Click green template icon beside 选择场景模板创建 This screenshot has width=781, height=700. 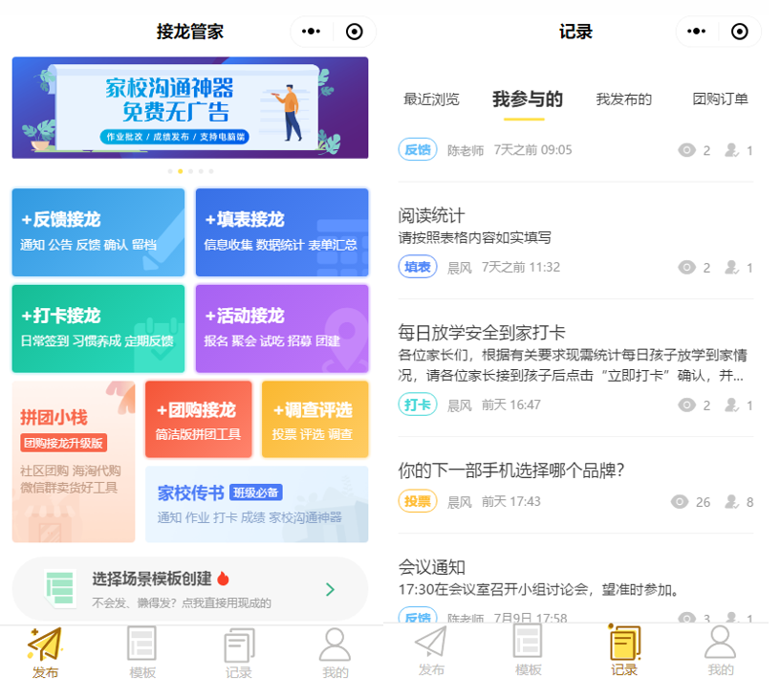[x=60, y=587]
